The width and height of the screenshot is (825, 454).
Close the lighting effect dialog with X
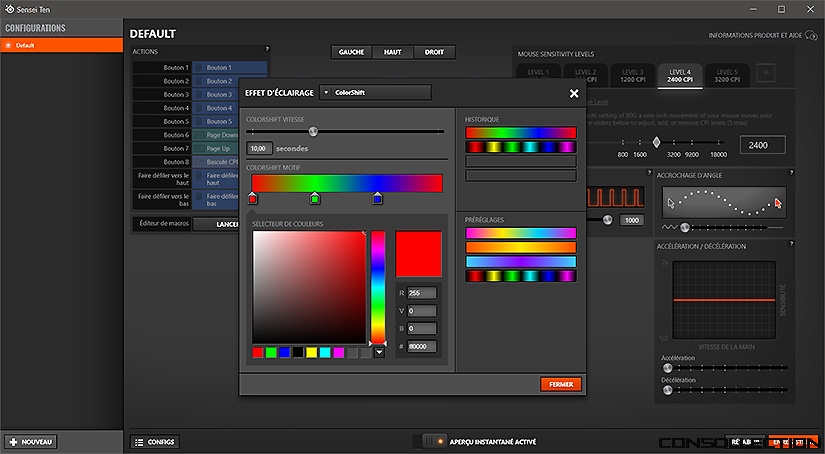574,93
